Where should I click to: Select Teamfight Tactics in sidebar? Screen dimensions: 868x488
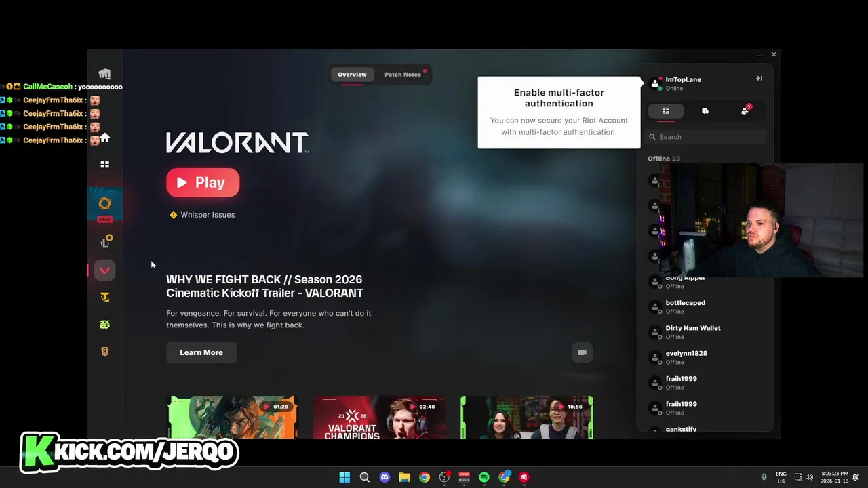(x=104, y=297)
